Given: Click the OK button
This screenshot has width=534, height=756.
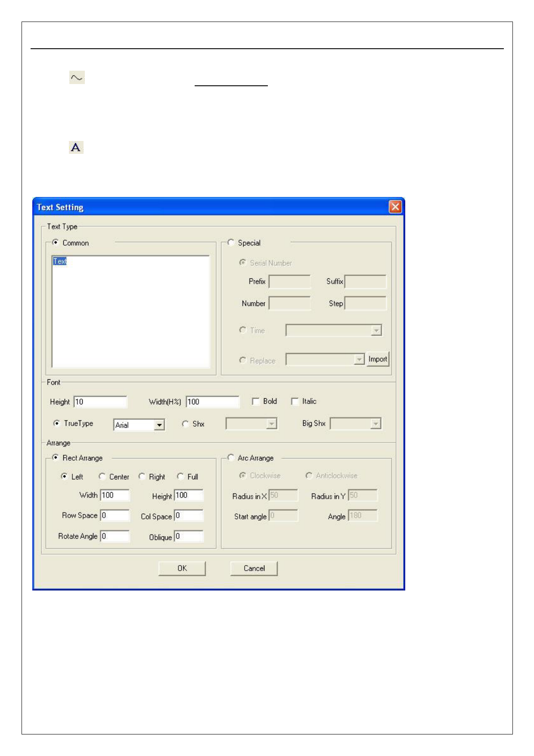Looking at the screenshot, I should pyautogui.click(x=182, y=568).
